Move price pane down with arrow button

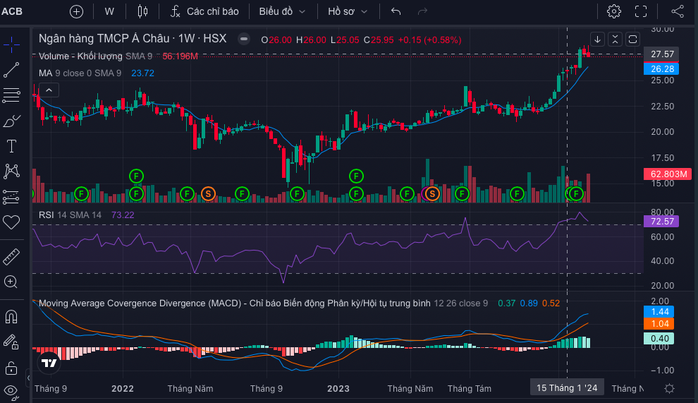point(597,39)
